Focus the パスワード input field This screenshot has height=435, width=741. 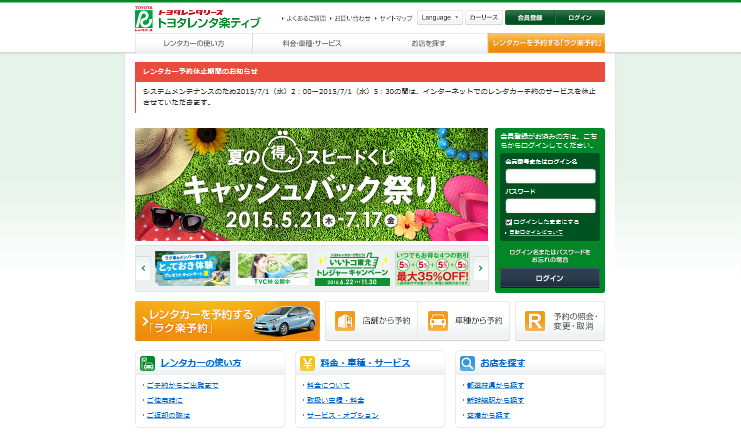pos(550,206)
